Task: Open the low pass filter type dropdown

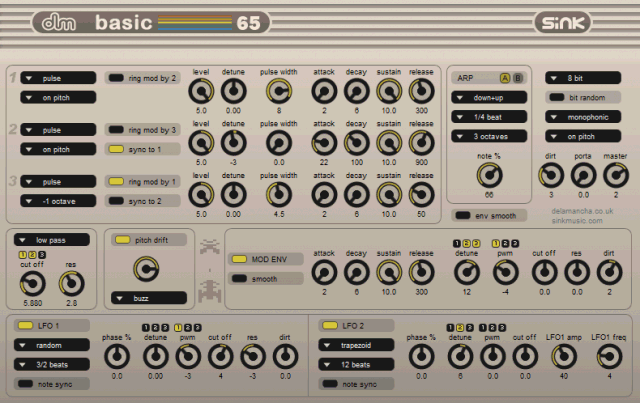Action: 56,240
